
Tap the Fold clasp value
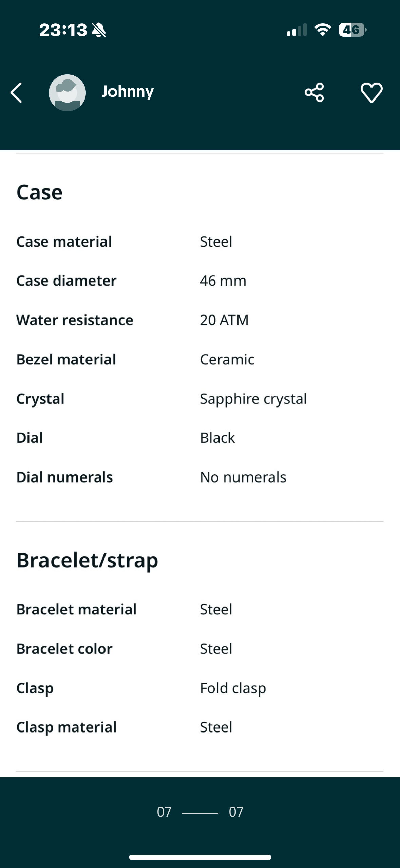click(x=233, y=688)
